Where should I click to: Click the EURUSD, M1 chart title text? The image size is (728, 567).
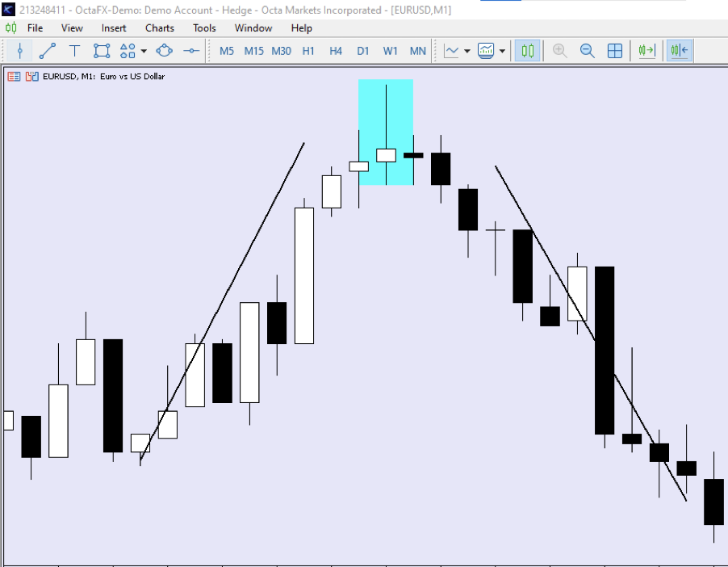pos(103,77)
